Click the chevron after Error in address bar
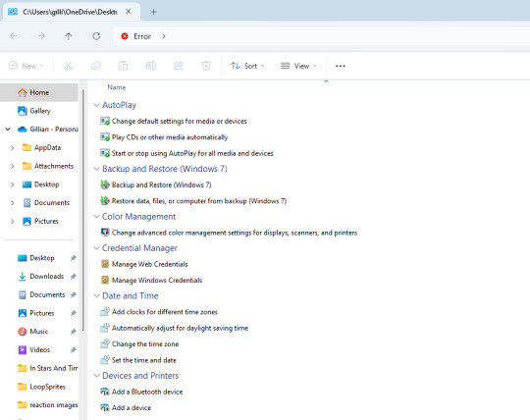The width and height of the screenshot is (530, 420). pos(164,36)
